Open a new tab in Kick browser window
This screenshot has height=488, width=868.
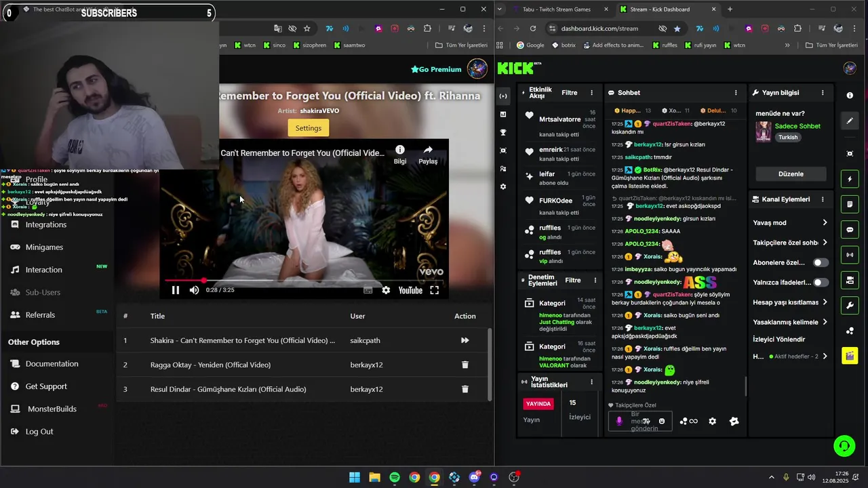[730, 9]
